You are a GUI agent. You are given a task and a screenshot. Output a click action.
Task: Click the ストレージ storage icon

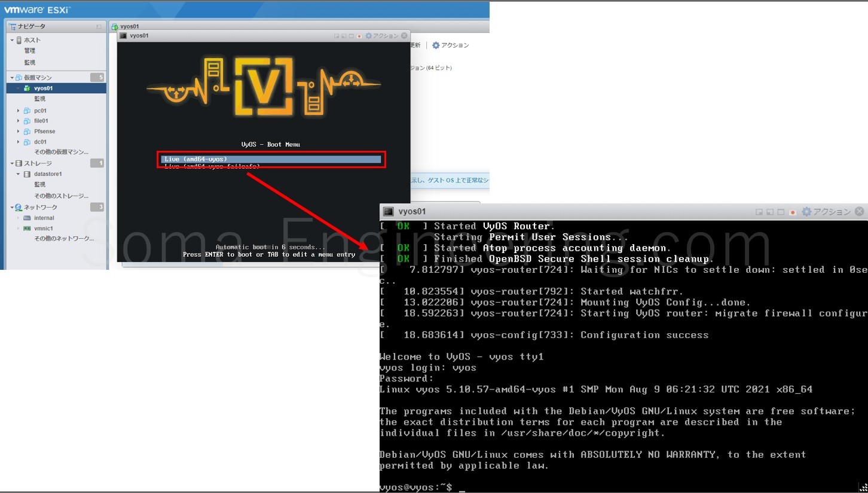tap(19, 163)
